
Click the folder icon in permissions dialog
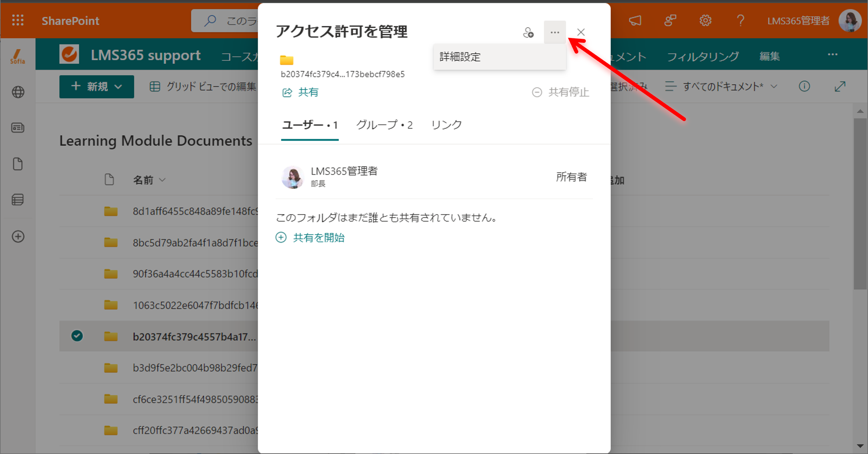(287, 60)
